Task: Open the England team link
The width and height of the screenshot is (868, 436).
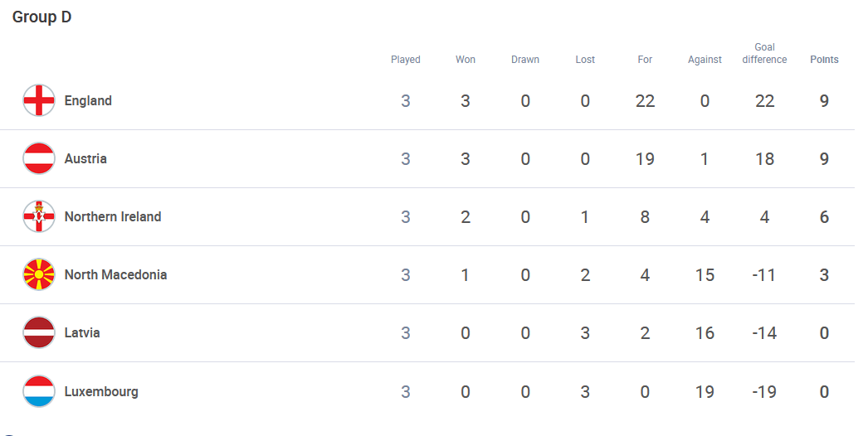Action: click(88, 100)
